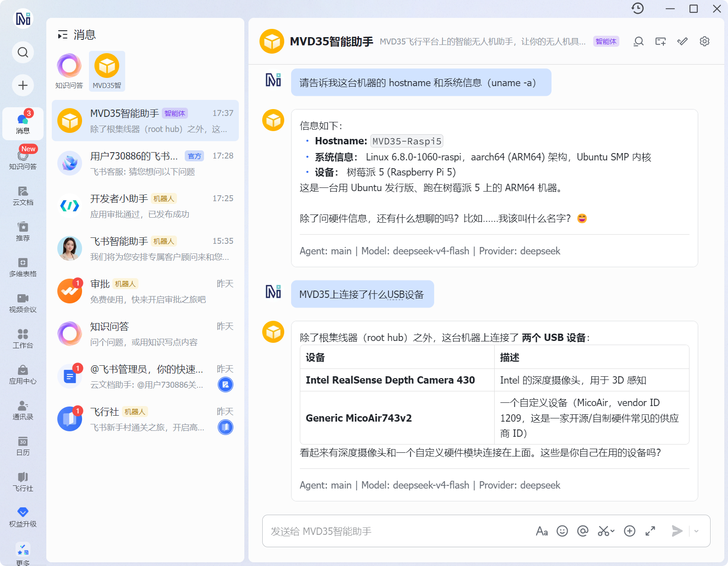Screen dimensions: 728x566
Task: Search within the MVD35 chat
Action: coord(639,42)
